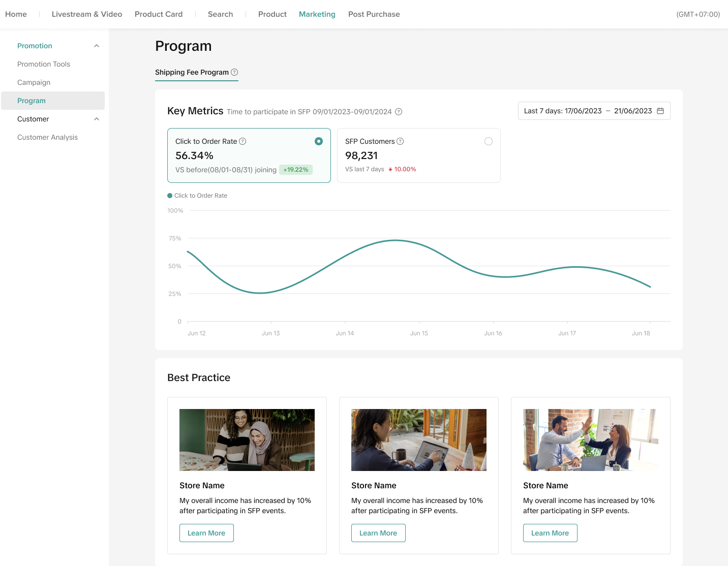Collapse the Promotion sidebar section
728x566 pixels.
tap(97, 46)
